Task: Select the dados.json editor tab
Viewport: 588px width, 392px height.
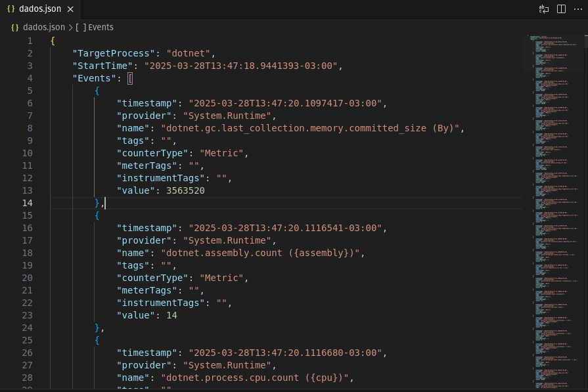Action: pyautogui.click(x=40, y=9)
